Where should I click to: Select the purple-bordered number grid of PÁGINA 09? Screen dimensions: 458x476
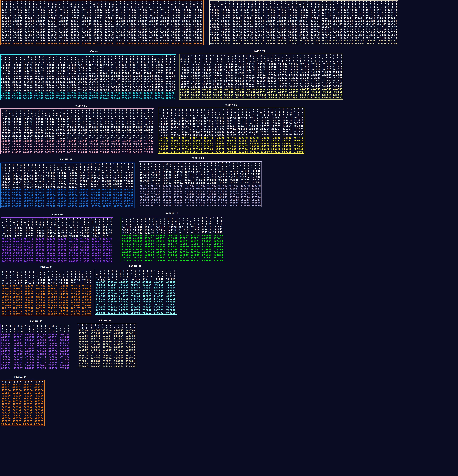pos(57,240)
